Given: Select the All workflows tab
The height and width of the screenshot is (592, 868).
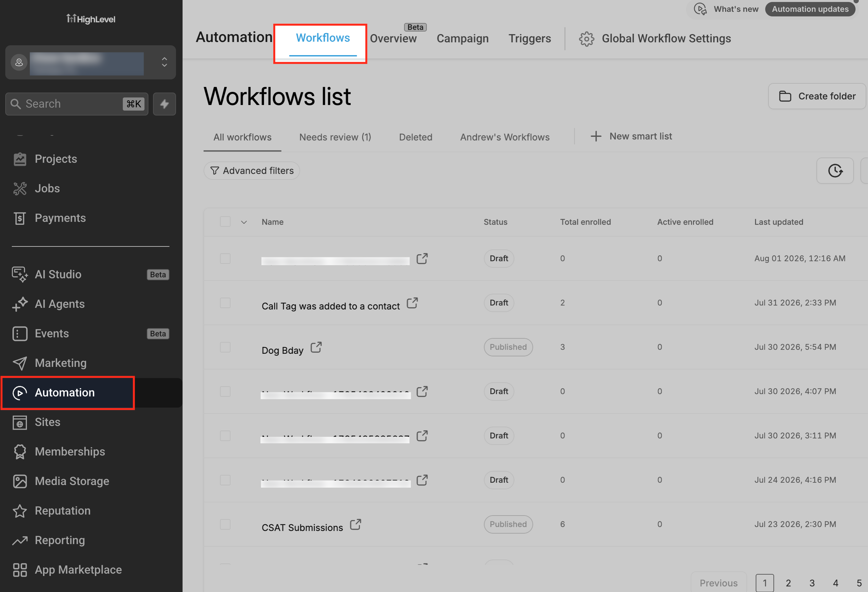Looking at the screenshot, I should [242, 137].
